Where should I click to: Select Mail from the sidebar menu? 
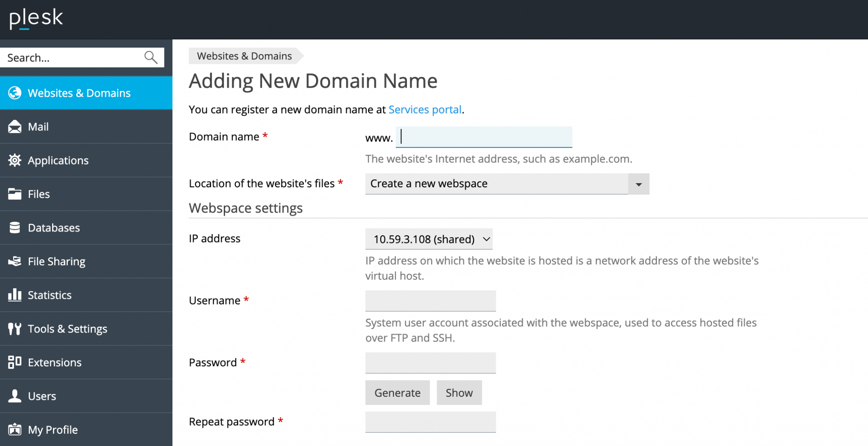pyautogui.click(x=39, y=126)
